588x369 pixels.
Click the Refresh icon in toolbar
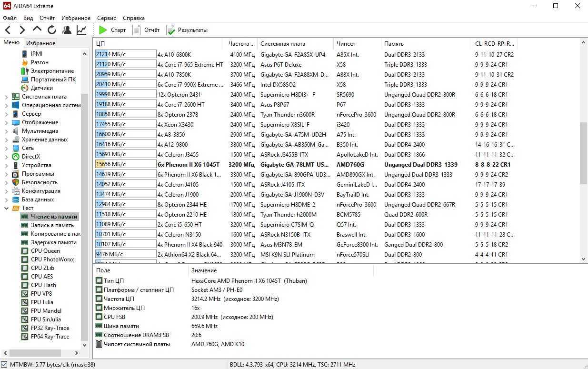[x=51, y=30]
